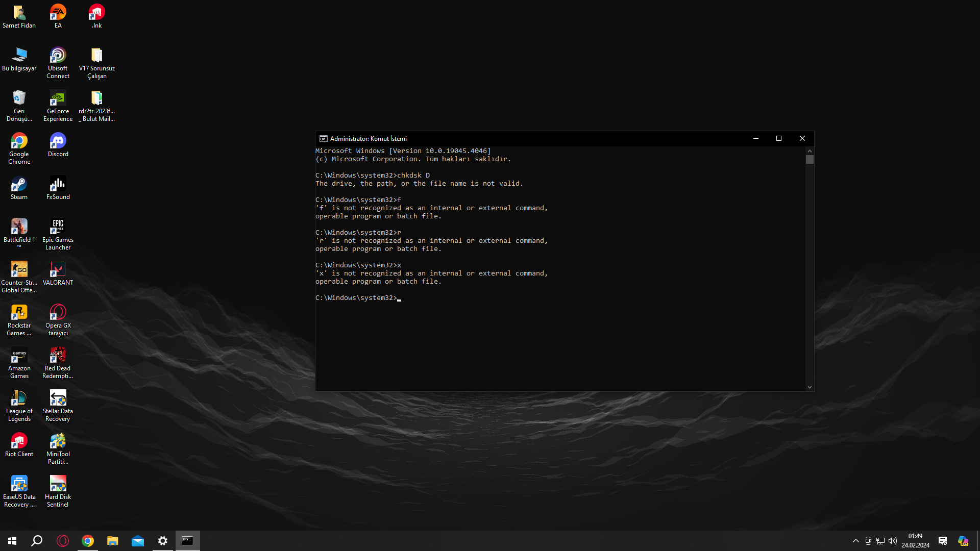This screenshot has height=551, width=980.
Task: Launch Opera GX tarayıcı shortcut
Action: coord(58,320)
